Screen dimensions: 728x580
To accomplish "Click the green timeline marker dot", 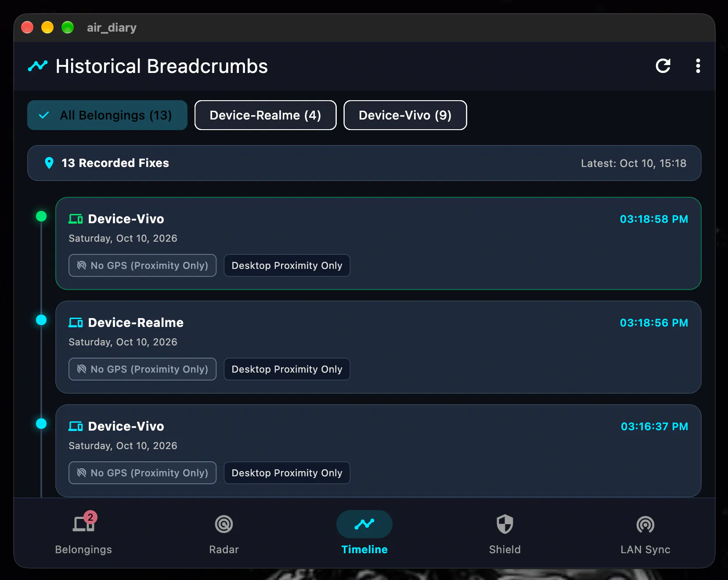I will (41, 216).
